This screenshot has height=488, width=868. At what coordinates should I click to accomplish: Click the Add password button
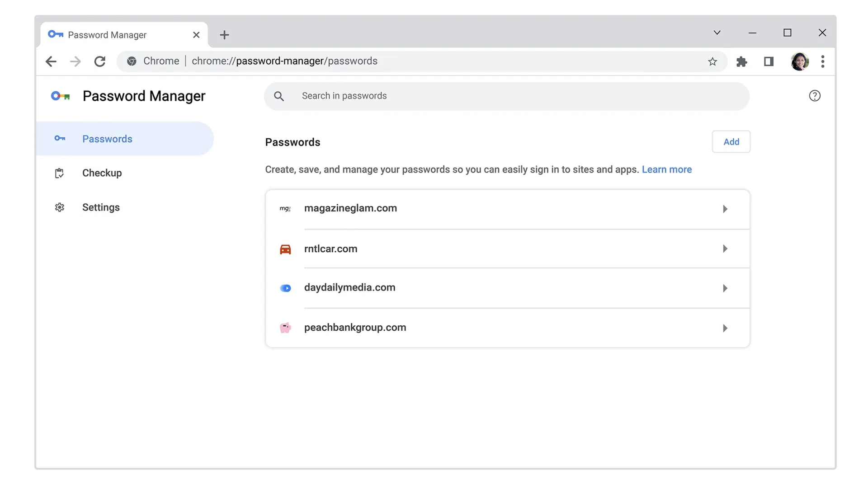tap(731, 141)
